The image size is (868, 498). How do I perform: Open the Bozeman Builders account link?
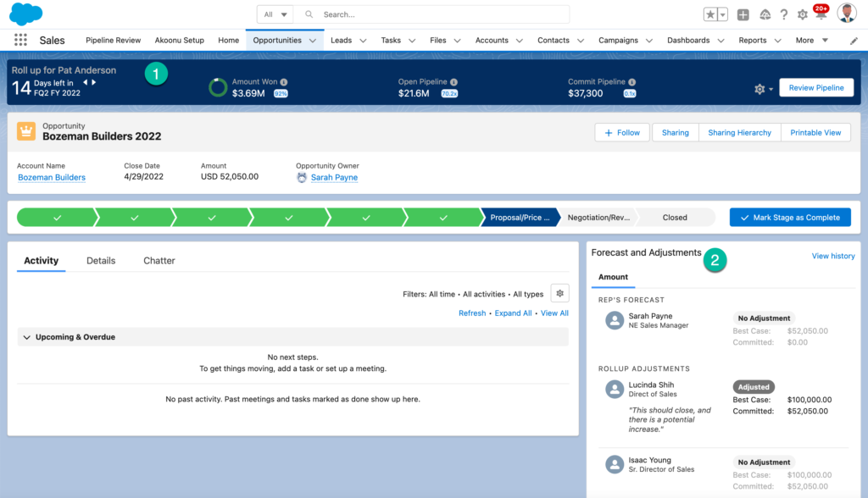pos(52,178)
